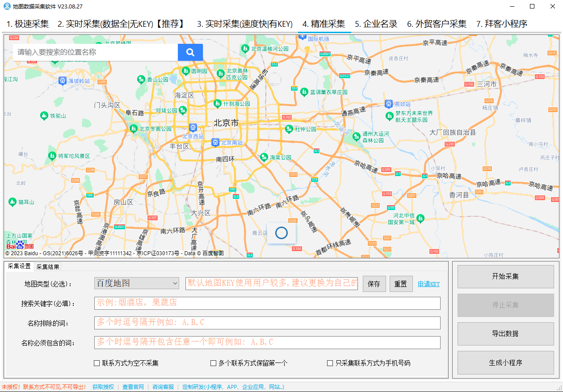Save the map KEY with 保存
Screen dimensions: 563x392
[x=374, y=284]
